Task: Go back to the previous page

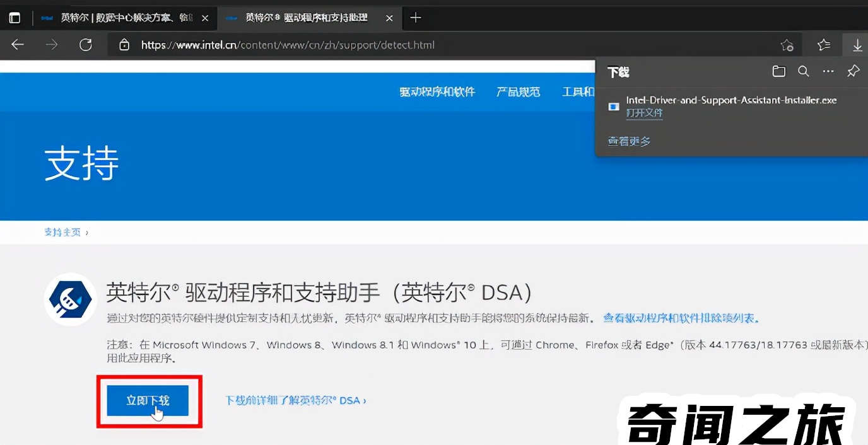Action: pyautogui.click(x=18, y=45)
